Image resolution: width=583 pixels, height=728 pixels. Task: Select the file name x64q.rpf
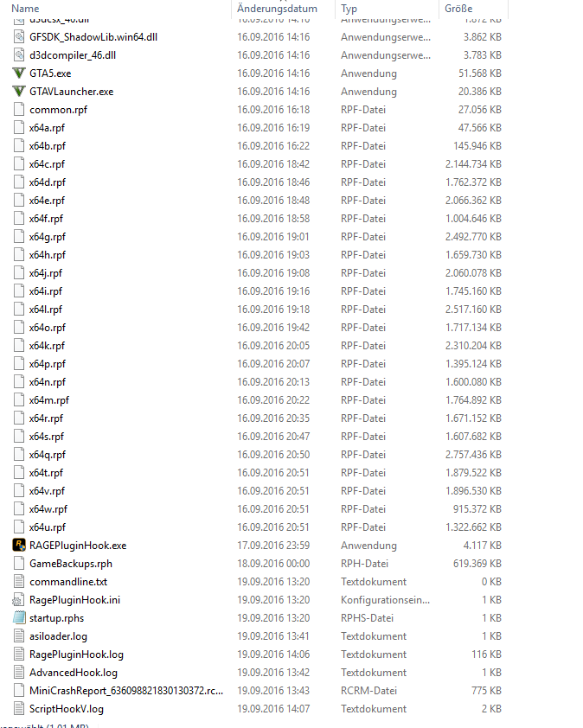(x=48, y=455)
